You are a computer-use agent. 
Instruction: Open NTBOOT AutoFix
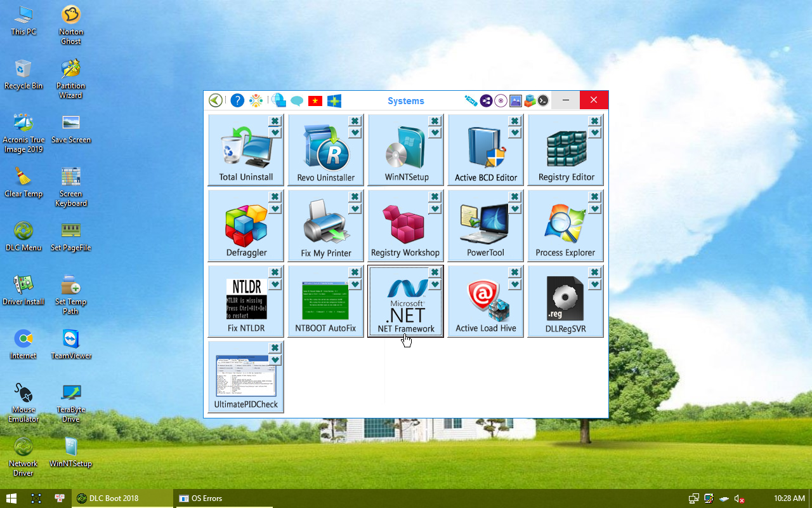click(326, 301)
